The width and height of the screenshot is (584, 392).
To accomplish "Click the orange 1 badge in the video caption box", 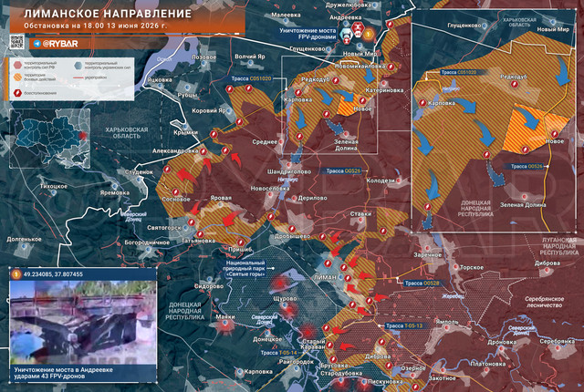I will (x=16, y=274).
